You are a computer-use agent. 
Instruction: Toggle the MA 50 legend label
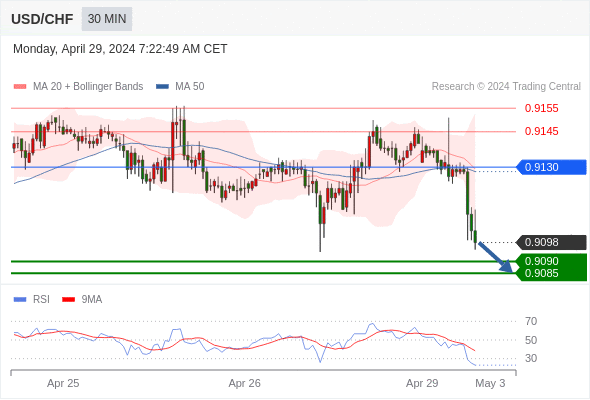click(190, 87)
